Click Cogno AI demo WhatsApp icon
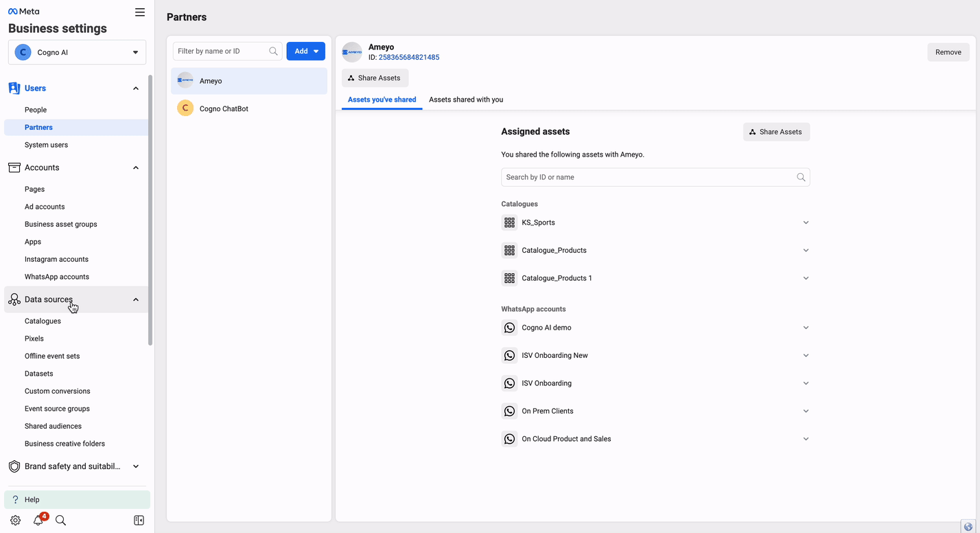Image resolution: width=980 pixels, height=533 pixels. tap(509, 328)
